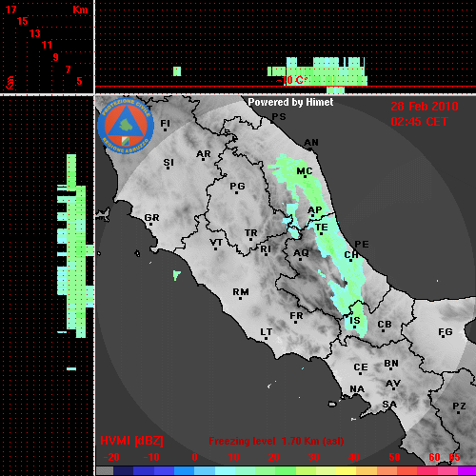
Task: Click the HVMI [dBZ] legend title
Action: (x=131, y=441)
